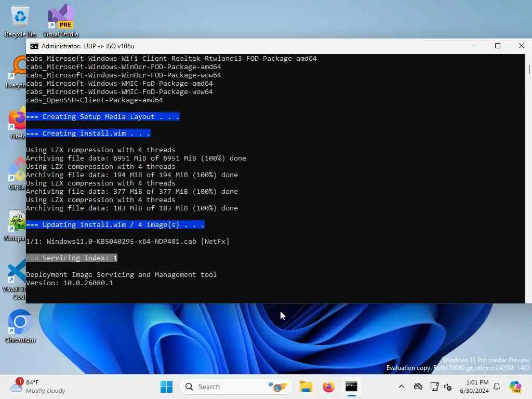This screenshot has height=399, width=532.
Task: Open the notifications bell icon
Action: coord(497,387)
